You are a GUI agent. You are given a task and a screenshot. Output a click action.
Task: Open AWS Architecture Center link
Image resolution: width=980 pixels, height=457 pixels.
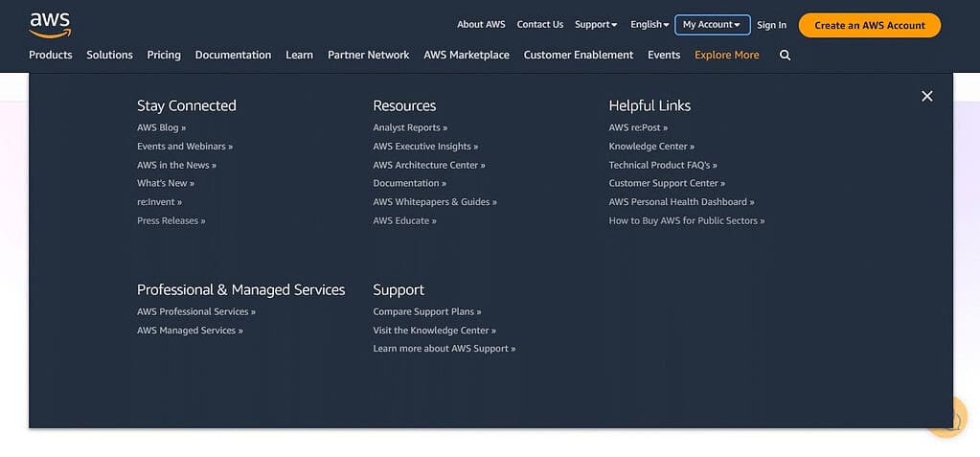429,165
